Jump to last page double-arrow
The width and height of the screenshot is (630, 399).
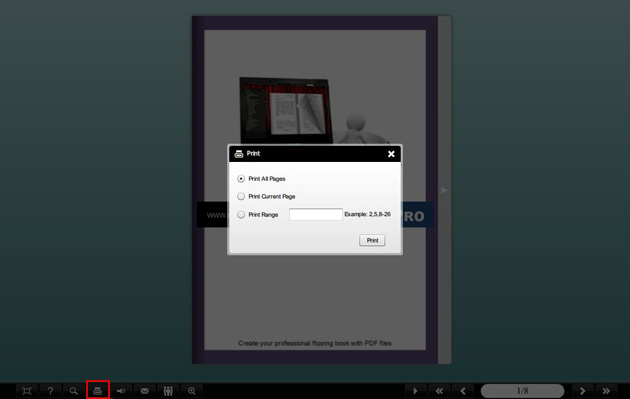606,391
